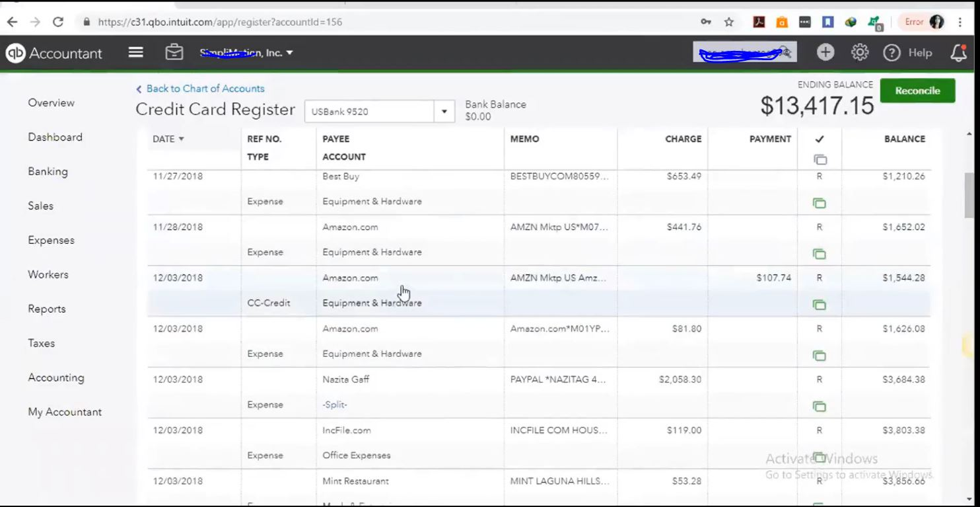Click the QuickBooks search field
The height and width of the screenshot is (507, 980).
[744, 52]
